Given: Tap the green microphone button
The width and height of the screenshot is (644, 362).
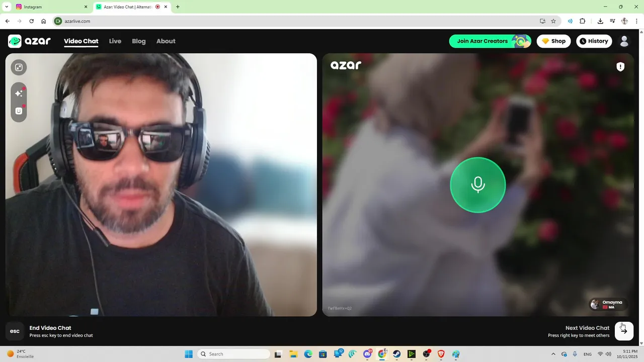Looking at the screenshot, I should pyautogui.click(x=477, y=185).
